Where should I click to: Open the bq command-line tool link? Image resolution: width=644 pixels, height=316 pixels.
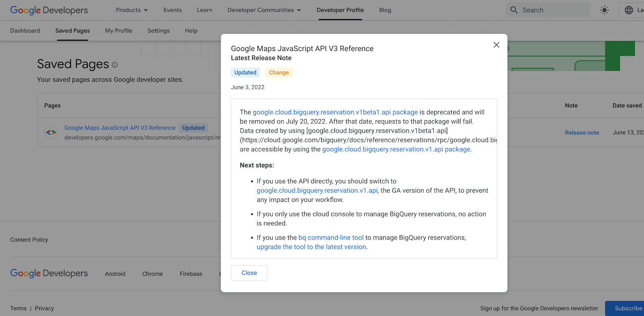331,238
